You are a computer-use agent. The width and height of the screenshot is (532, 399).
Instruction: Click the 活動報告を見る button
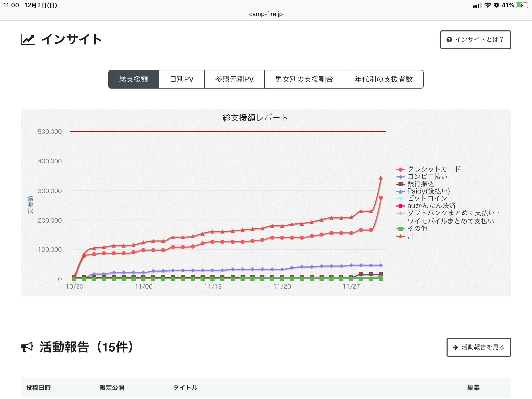click(x=478, y=347)
